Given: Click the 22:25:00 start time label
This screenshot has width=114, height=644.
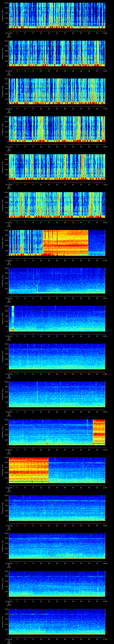Looking at the screenshot, I should [9, 450].
